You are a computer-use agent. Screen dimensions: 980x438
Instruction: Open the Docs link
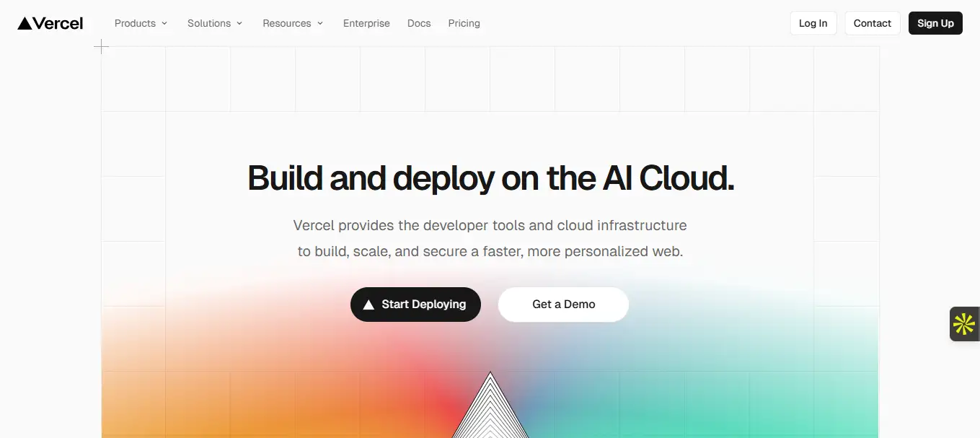(x=419, y=23)
